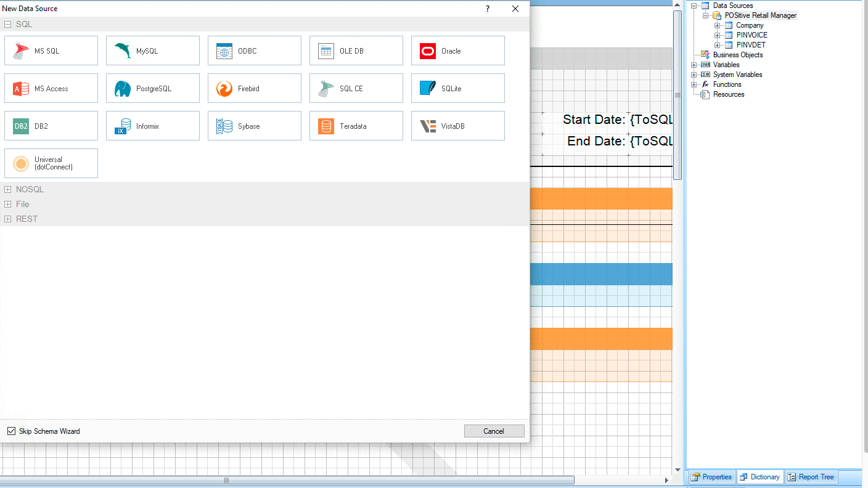Select the Company tree item
The image size is (868, 488).
(x=750, y=25)
